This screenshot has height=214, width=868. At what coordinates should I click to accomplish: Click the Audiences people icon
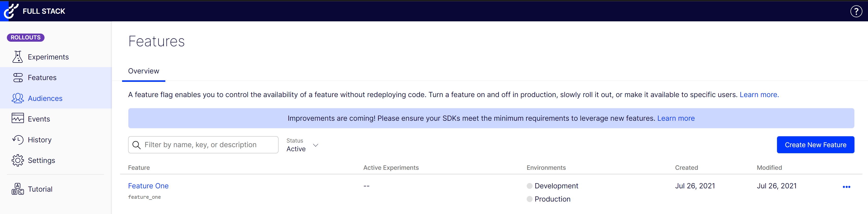18,98
